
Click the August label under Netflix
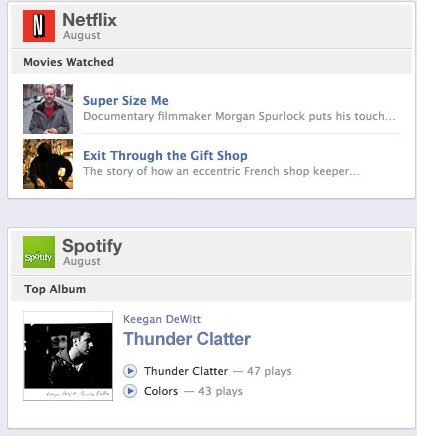82,35
